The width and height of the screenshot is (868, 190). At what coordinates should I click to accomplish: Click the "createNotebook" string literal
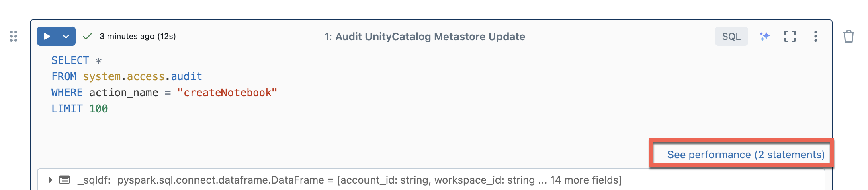pyautogui.click(x=227, y=93)
